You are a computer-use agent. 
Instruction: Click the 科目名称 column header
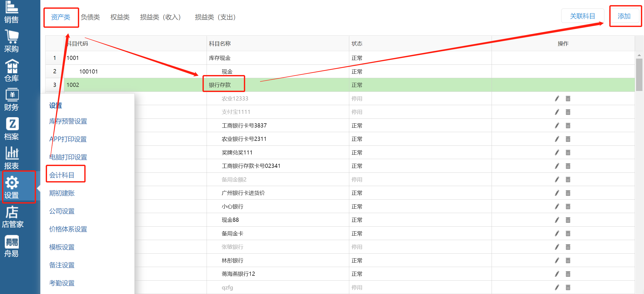(x=278, y=43)
